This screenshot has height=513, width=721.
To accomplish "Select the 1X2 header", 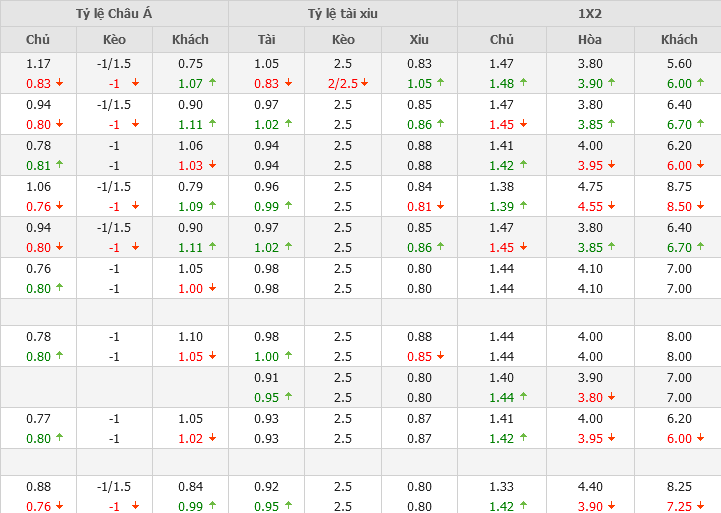I will [589, 14].
